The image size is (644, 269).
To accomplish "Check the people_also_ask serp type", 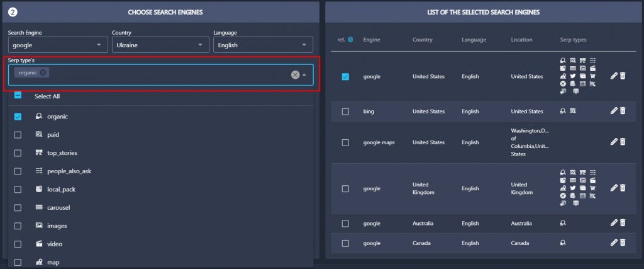I will 18,171.
